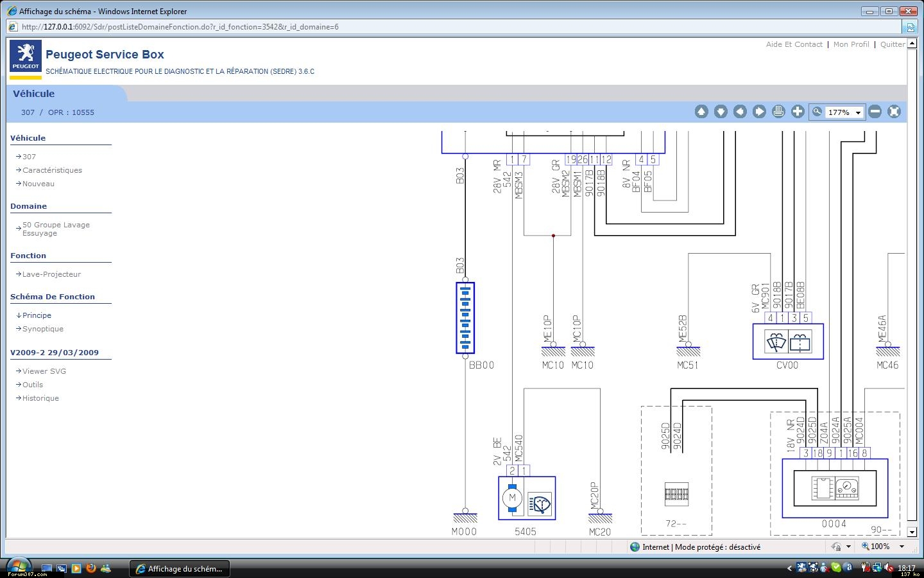Select the Synoptique schematic view
This screenshot has width=924, height=578.
coord(43,329)
